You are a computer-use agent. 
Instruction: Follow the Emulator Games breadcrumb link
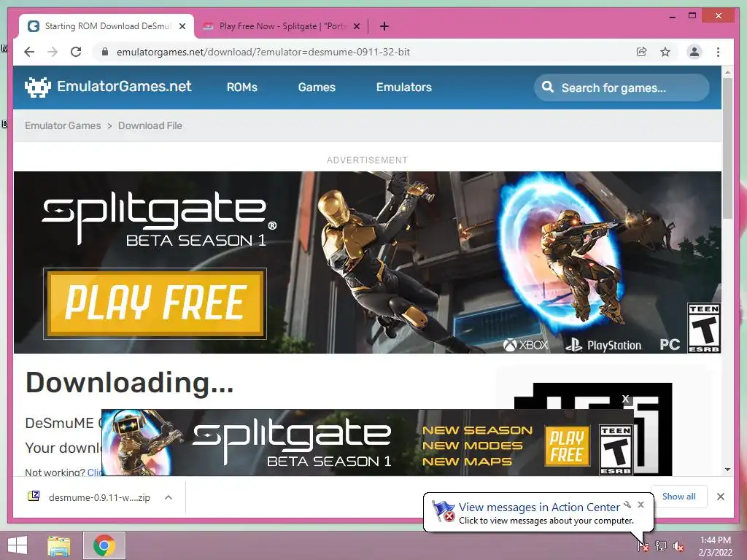point(63,125)
